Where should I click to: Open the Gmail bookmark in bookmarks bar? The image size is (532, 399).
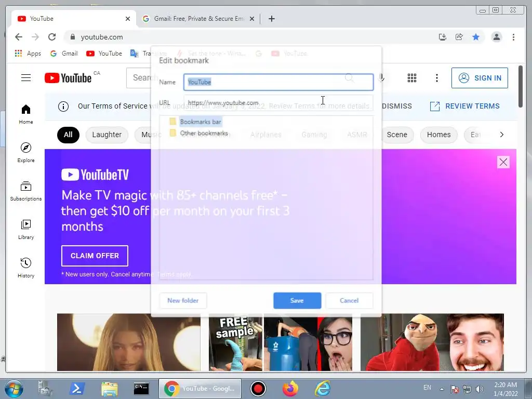[64, 54]
